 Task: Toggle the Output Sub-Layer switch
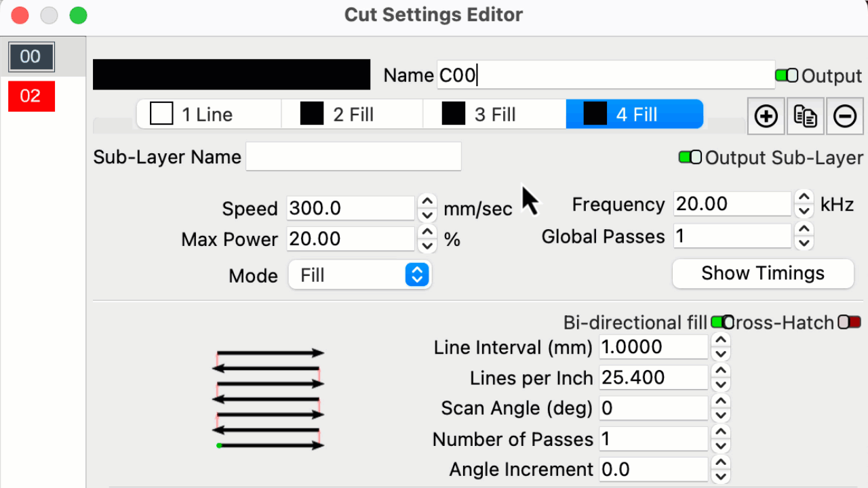click(x=690, y=157)
